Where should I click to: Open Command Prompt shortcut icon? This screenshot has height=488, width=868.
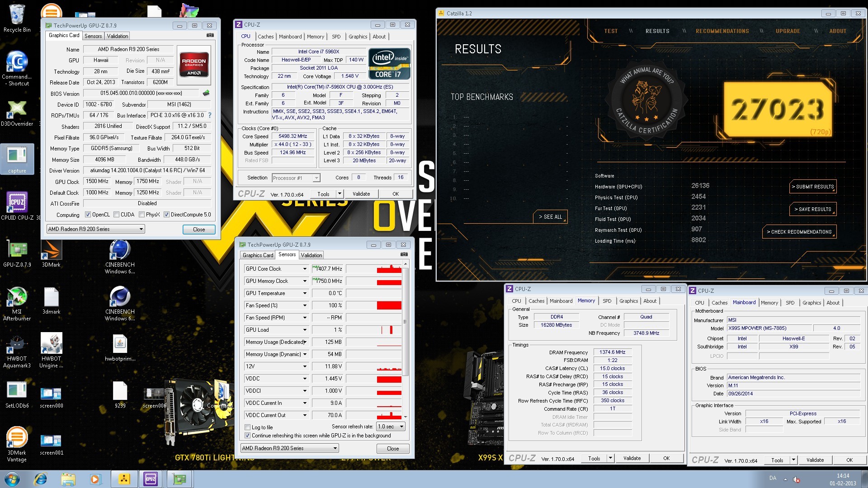pyautogui.click(x=17, y=68)
